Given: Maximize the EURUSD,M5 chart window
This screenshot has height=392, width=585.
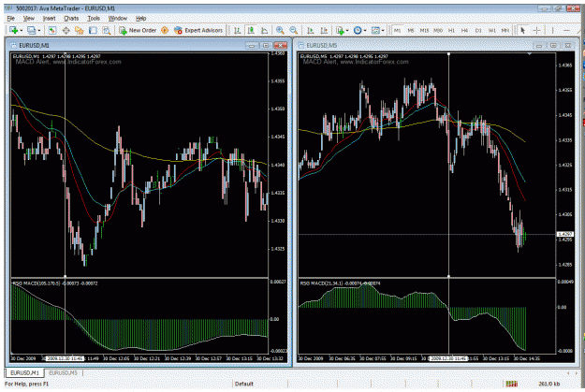Looking at the screenshot, I should 554,45.
